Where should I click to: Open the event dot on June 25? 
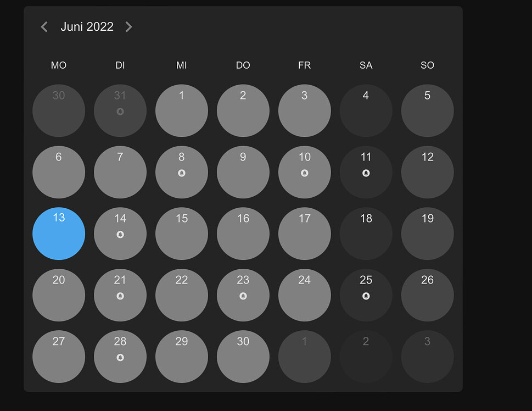pos(366,297)
